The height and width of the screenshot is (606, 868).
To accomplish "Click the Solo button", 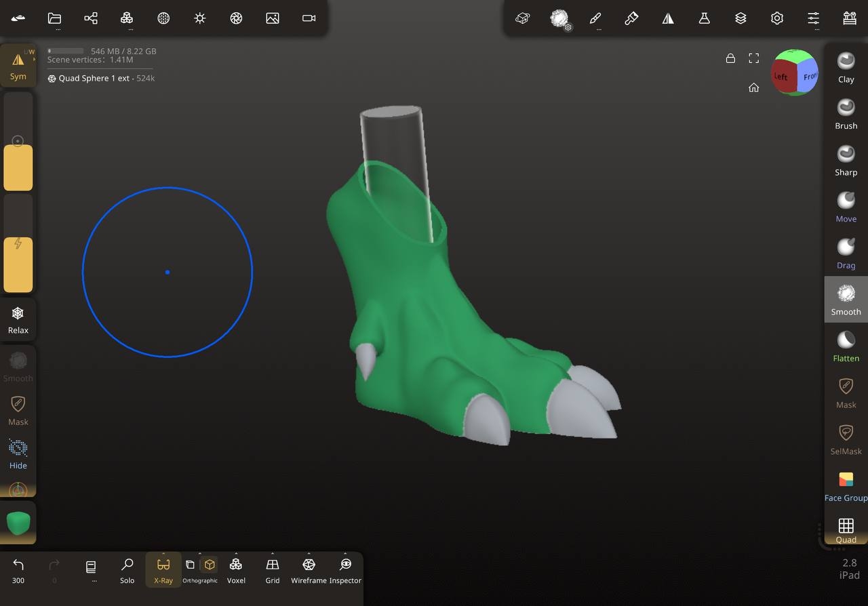I will coord(127,570).
